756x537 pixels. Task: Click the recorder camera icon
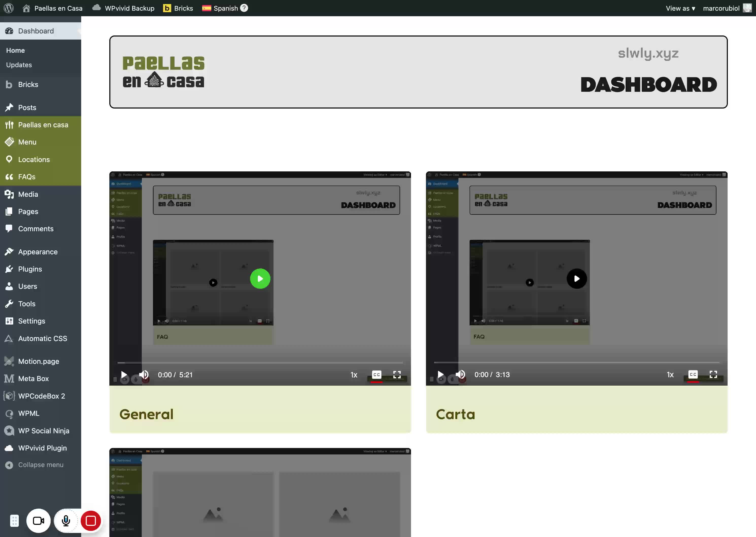click(38, 521)
